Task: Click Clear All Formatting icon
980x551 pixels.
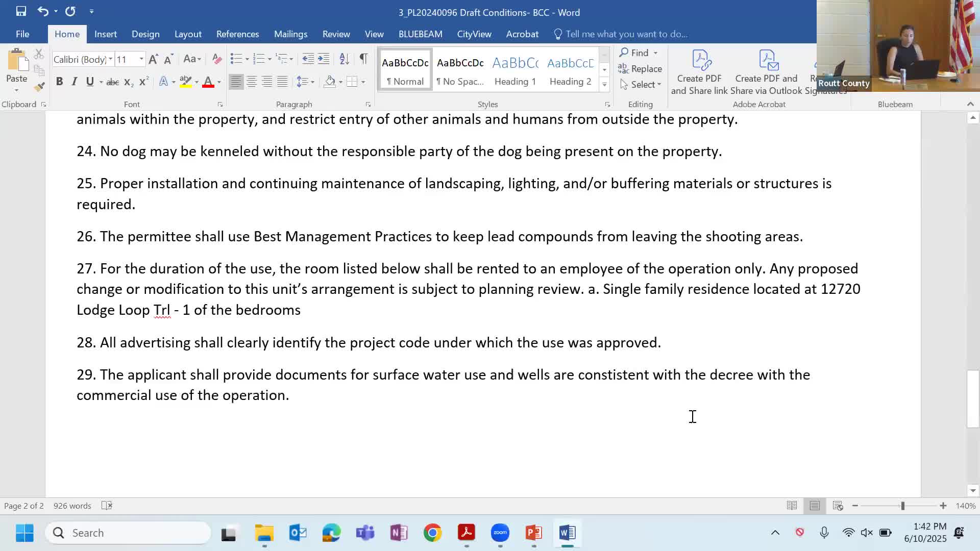Action: [x=216, y=59]
